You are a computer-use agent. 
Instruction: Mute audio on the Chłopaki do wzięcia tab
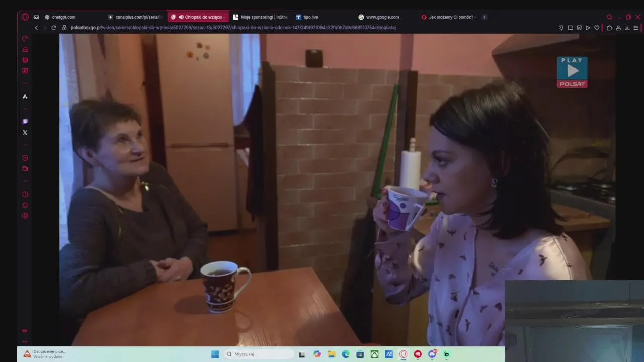coord(181,17)
